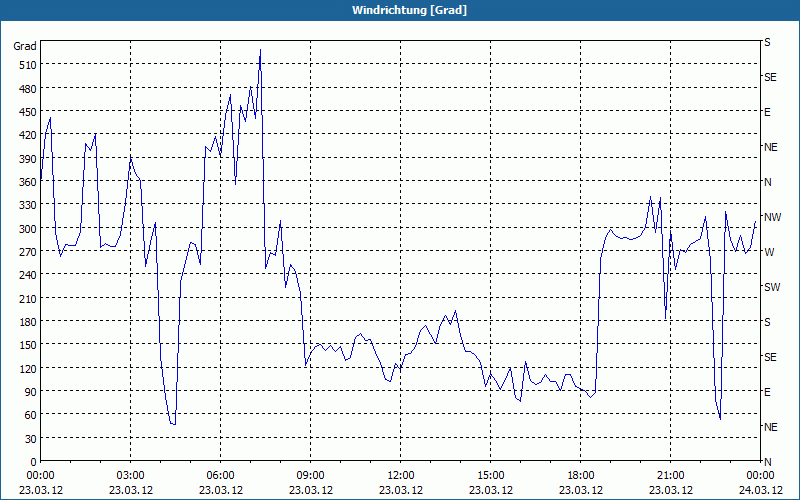Select the 180 tick label on y-axis
The height and width of the screenshot is (500, 800).
pos(26,322)
